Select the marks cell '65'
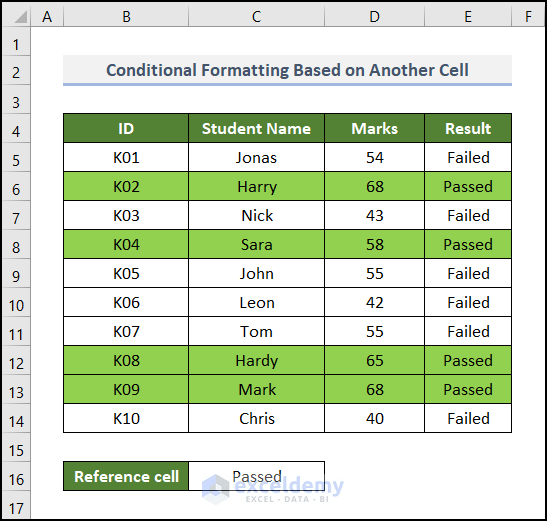Viewport: 547px width, 521px height. [x=374, y=360]
